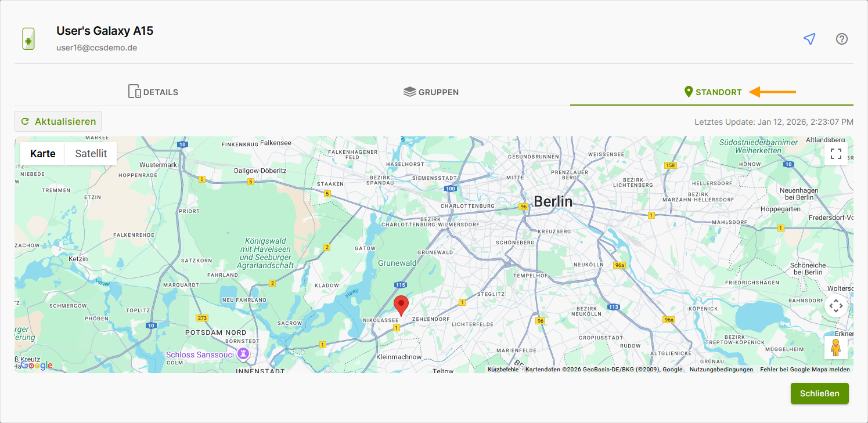The width and height of the screenshot is (868, 423).
Task: Click the KÖPENICK map label
Action: click(703, 308)
